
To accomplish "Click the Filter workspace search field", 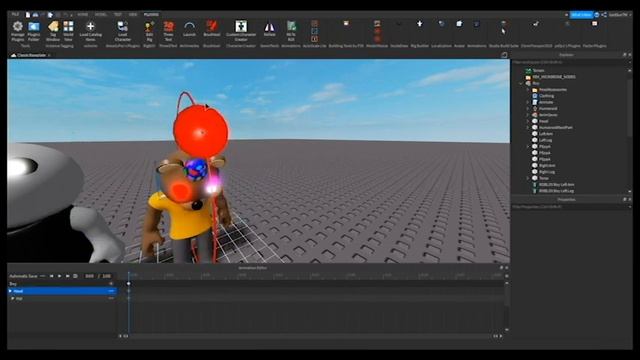I will click(x=570, y=62).
